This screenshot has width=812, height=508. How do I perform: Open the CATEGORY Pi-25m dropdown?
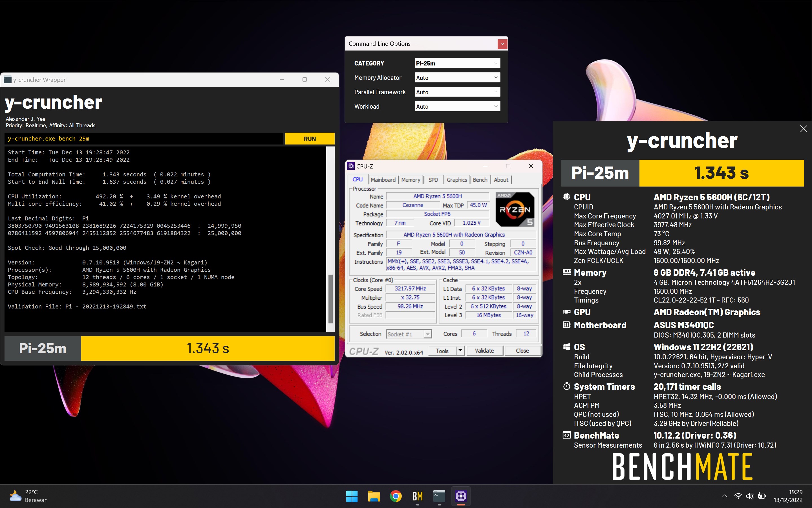(x=457, y=63)
